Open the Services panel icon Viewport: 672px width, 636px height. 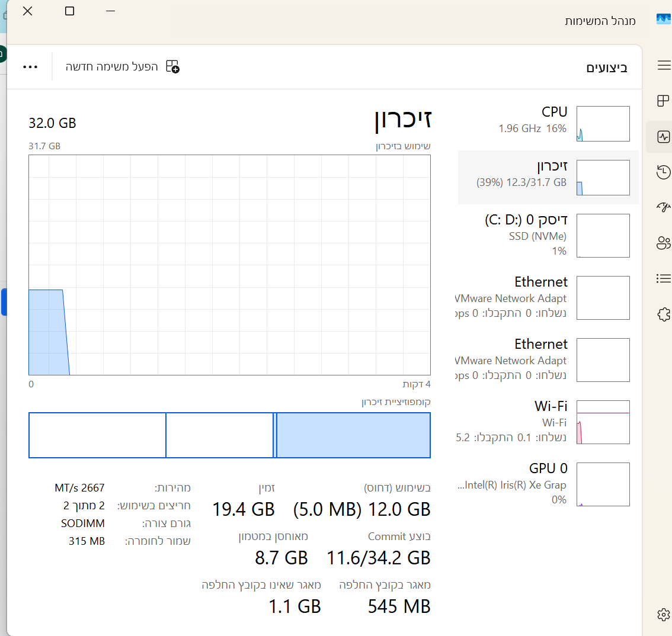coord(663,314)
